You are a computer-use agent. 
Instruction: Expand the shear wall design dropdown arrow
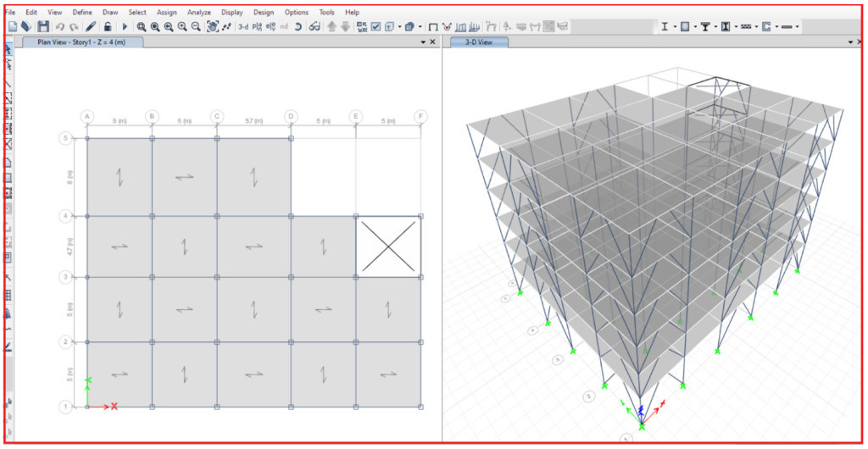point(776,26)
